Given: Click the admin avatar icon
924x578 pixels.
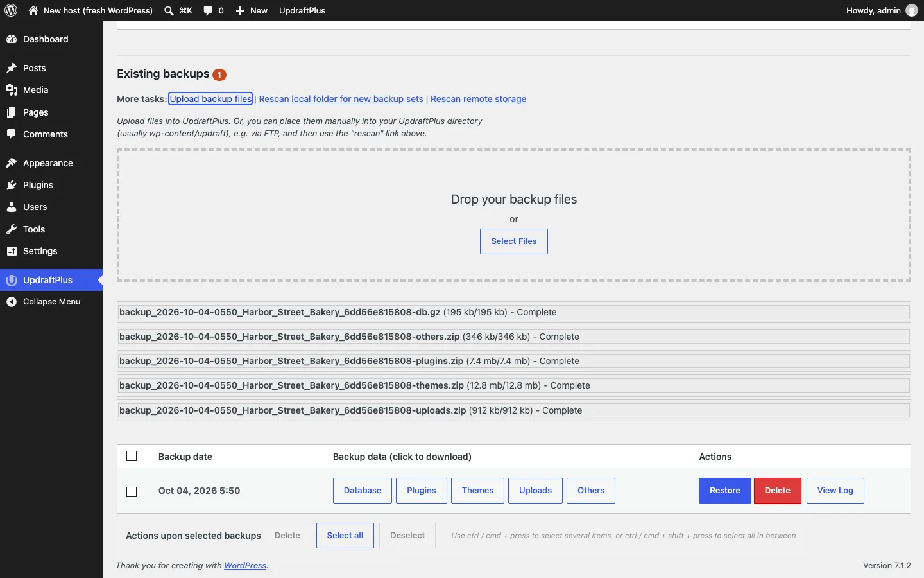Looking at the screenshot, I should [912, 10].
